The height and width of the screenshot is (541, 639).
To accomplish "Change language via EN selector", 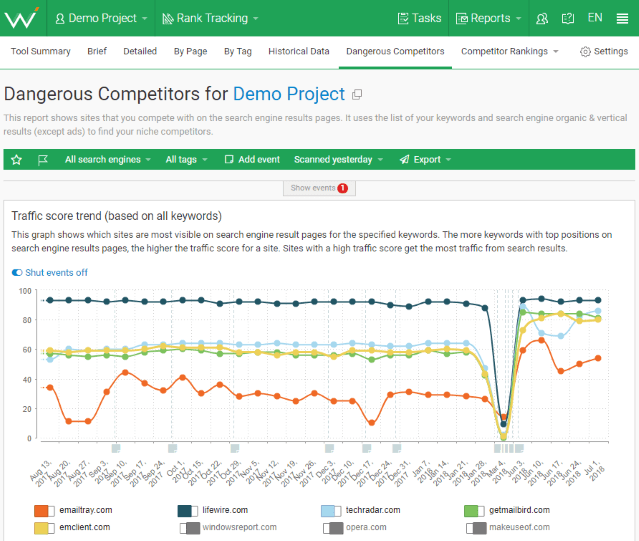I will (x=595, y=18).
